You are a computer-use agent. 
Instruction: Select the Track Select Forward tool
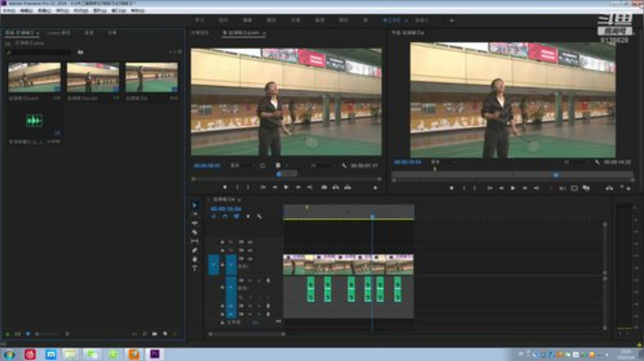point(195,214)
